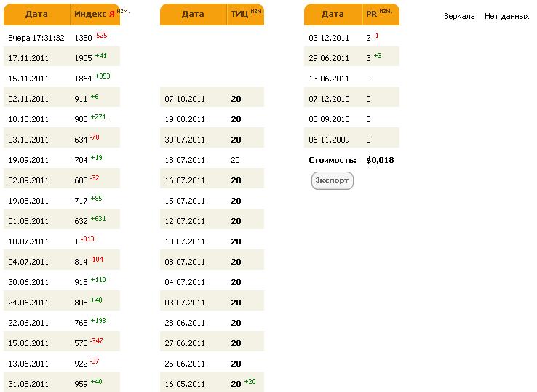Click the Дата header above the PR table
Viewport: 537px width, 392px height.
(x=333, y=15)
